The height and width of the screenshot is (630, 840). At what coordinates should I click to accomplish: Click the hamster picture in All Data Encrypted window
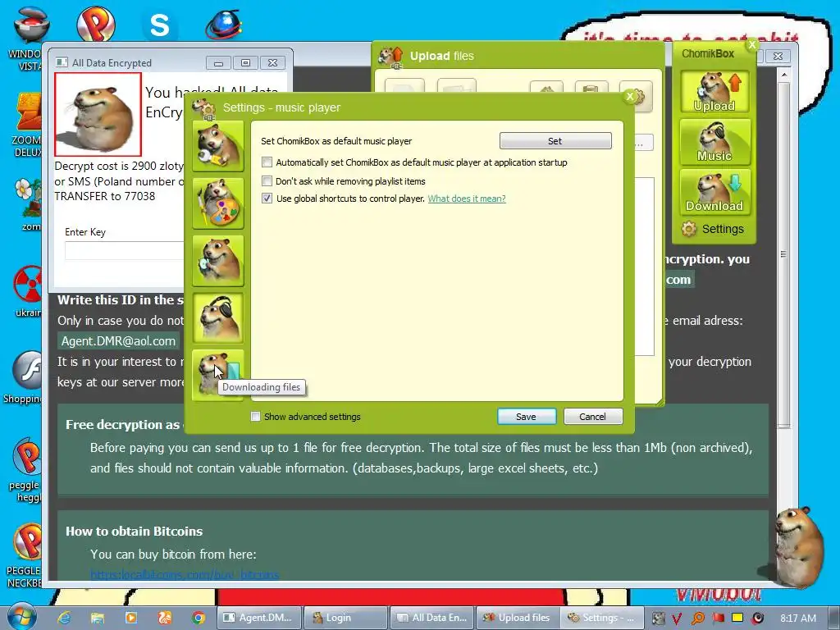98,114
